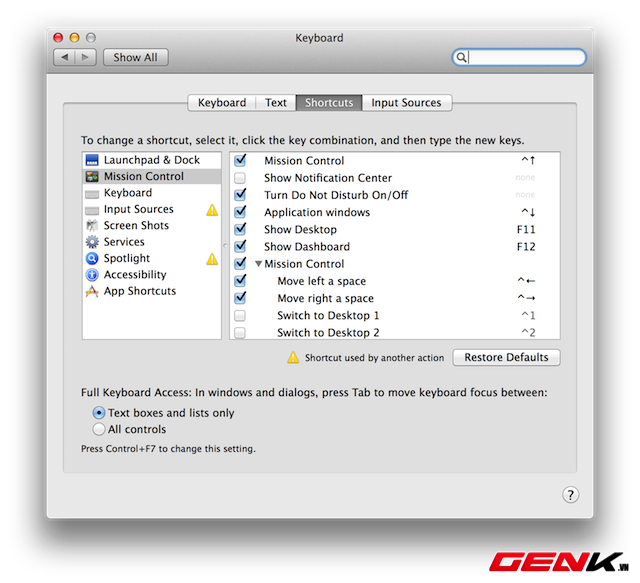Click warning icon next to Input Sources
The height and width of the screenshot is (583, 640).
[212, 210]
